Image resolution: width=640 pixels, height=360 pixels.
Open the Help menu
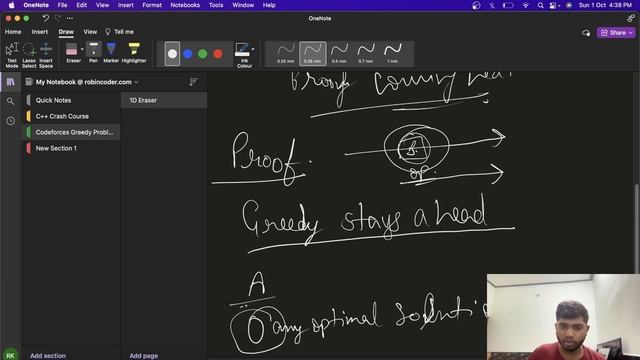tap(269, 5)
